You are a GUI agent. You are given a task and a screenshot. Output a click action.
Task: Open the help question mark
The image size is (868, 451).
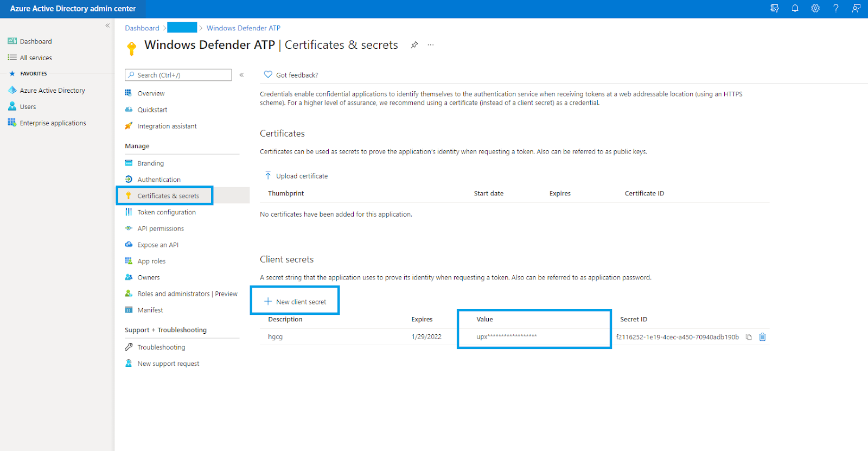(836, 8)
